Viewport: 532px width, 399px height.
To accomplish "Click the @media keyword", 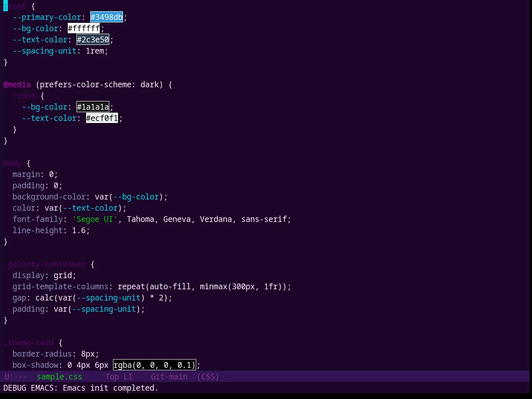I will click(x=17, y=84).
